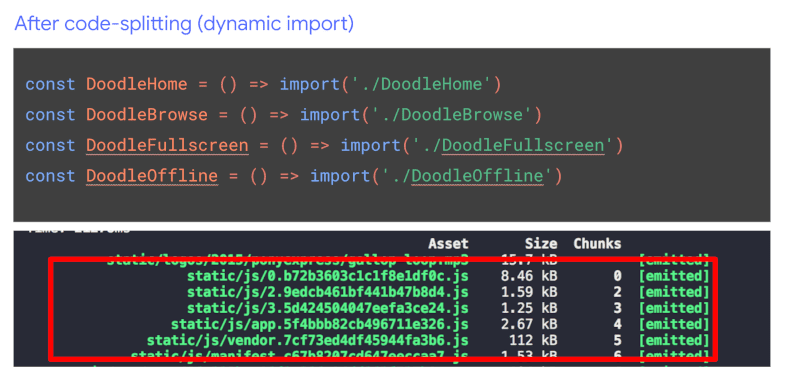Select asset static/js/vendor.7cf73ed4df45944fa3b6.js

click(308, 340)
